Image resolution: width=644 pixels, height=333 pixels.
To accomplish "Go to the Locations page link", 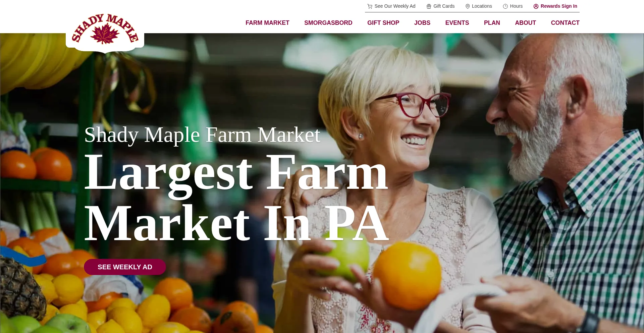I will click(x=482, y=6).
